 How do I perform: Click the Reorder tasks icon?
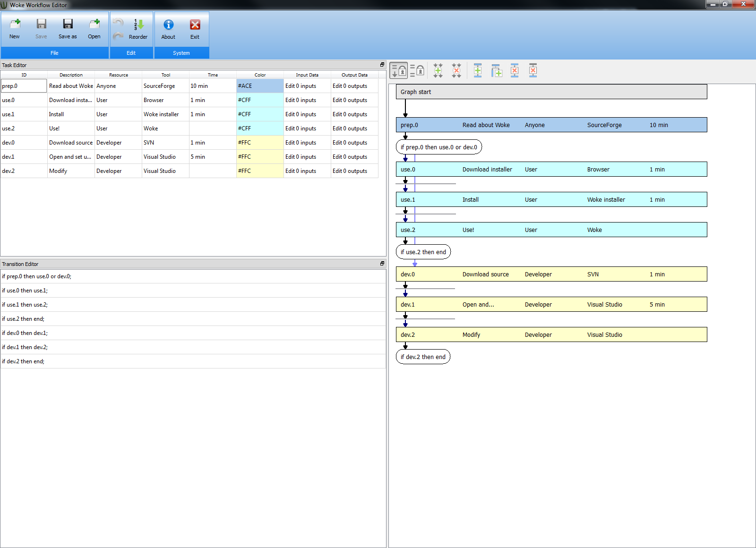coord(138,28)
